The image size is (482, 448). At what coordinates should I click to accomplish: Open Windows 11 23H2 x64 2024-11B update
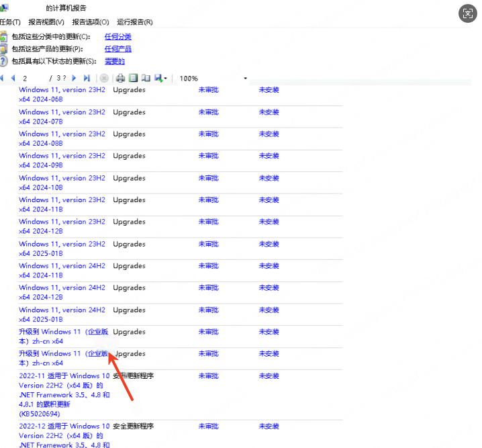coord(62,204)
